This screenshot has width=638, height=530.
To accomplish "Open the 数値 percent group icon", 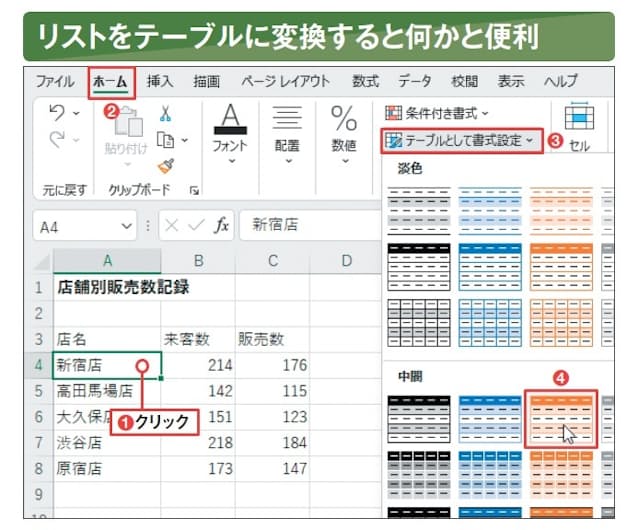I will click(x=344, y=118).
